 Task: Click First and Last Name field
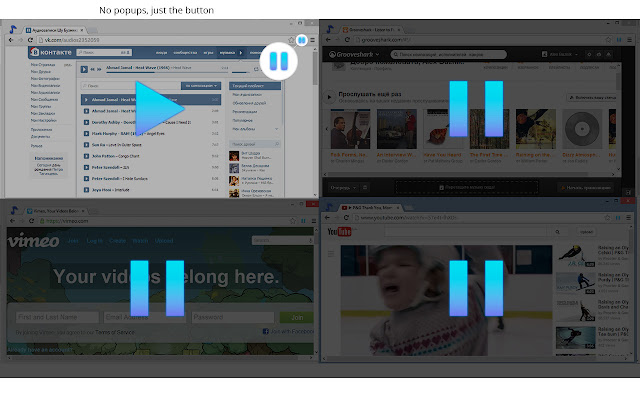57,317
